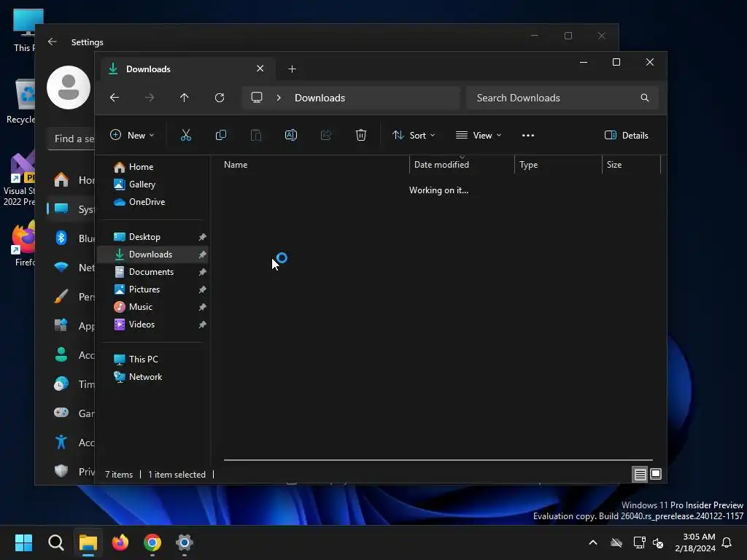Switch to details list view icon
747x560 pixels.
coord(640,474)
